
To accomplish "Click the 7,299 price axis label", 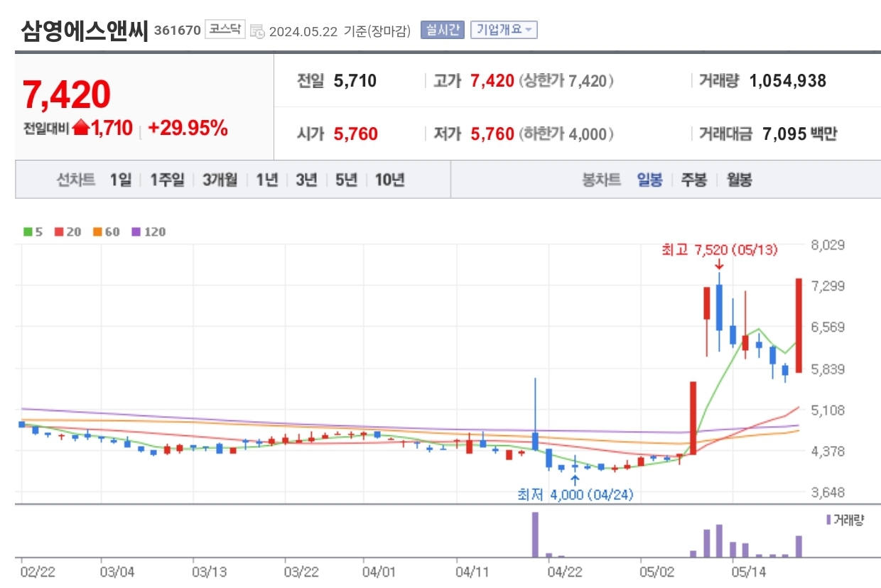I will (828, 286).
